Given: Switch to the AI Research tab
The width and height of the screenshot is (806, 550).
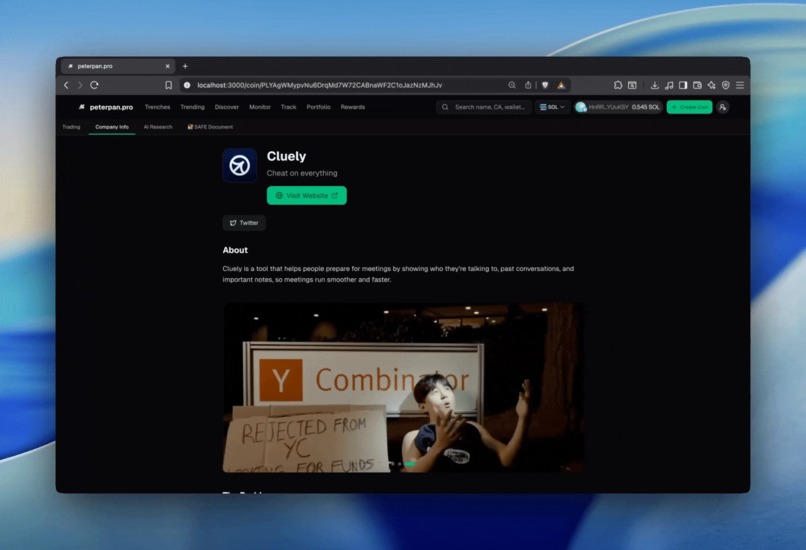Looking at the screenshot, I should click(158, 127).
